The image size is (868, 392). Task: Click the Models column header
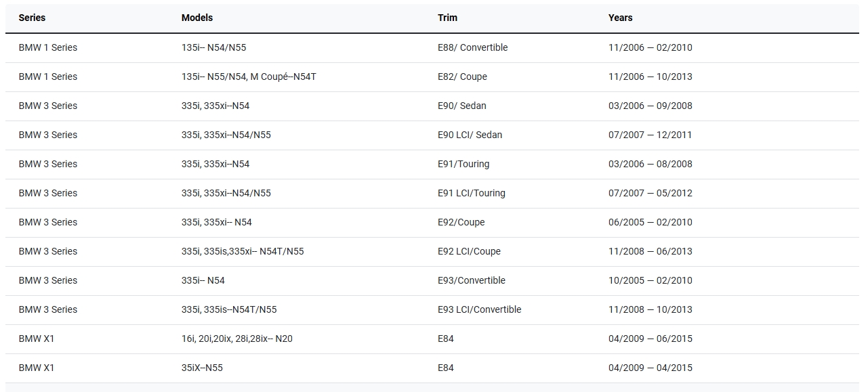[197, 18]
